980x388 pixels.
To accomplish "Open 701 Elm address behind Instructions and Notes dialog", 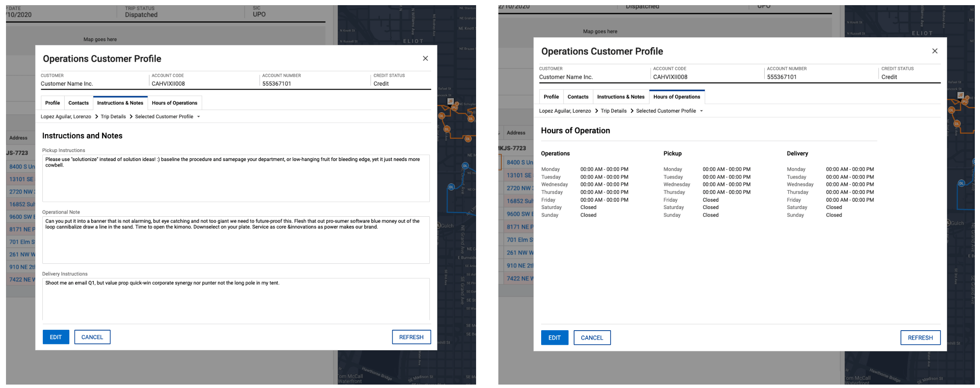I will click(x=22, y=242).
